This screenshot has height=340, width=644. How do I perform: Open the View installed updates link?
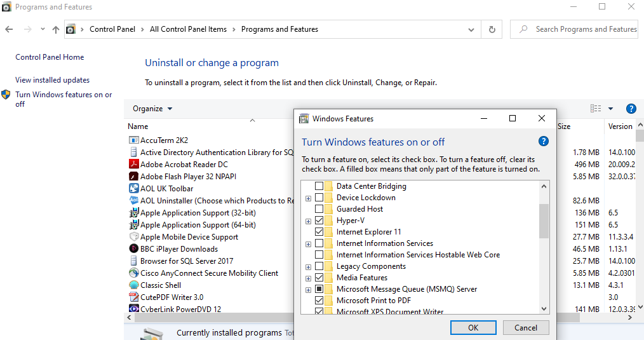[x=53, y=80]
